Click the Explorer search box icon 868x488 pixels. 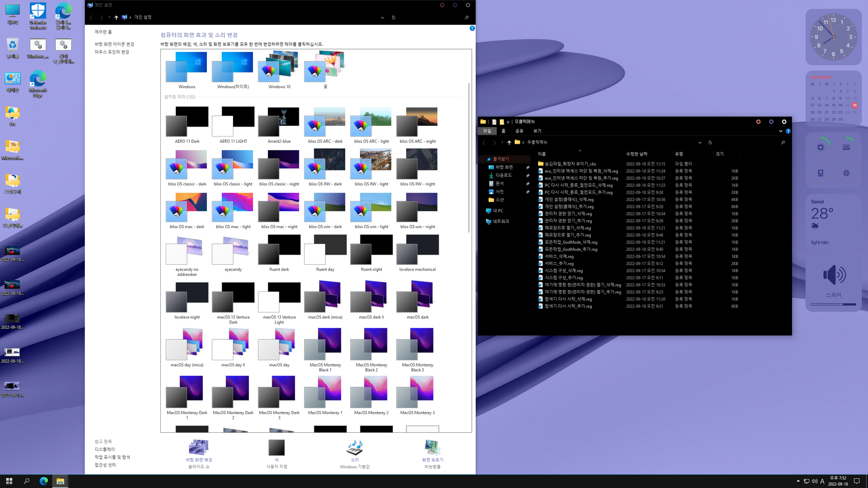[783, 142]
